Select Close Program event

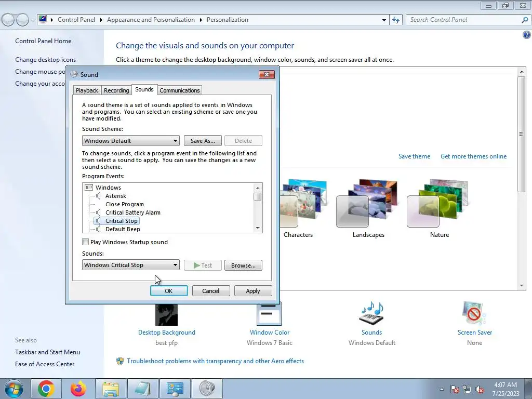tap(125, 204)
